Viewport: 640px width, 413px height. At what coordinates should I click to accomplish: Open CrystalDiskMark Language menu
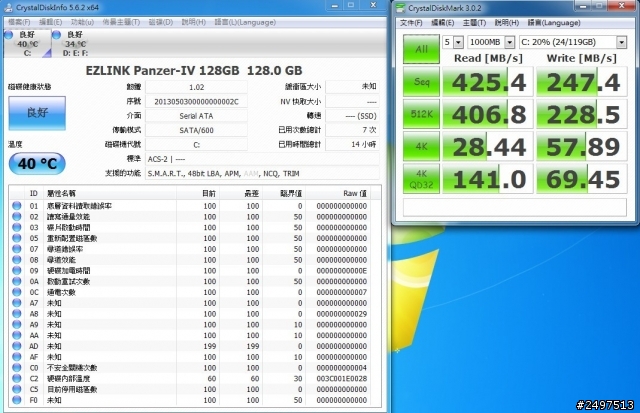pos(554,23)
